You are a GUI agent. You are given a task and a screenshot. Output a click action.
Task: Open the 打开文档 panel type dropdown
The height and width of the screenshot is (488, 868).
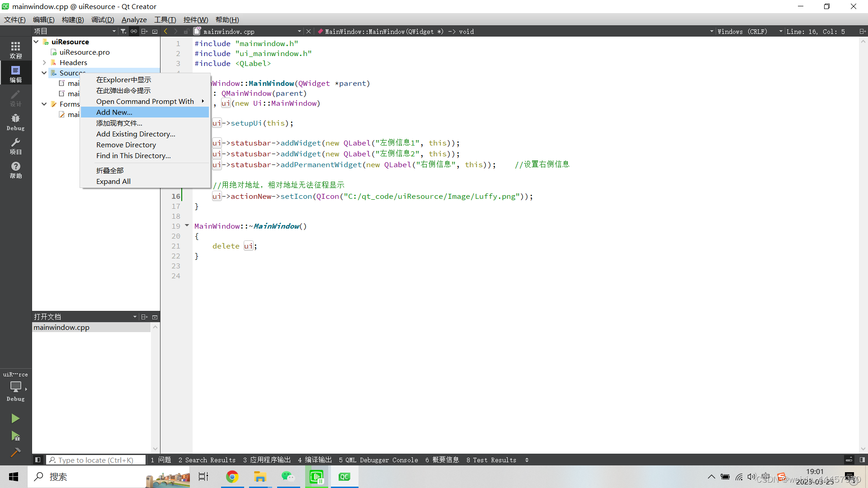coord(135,317)
